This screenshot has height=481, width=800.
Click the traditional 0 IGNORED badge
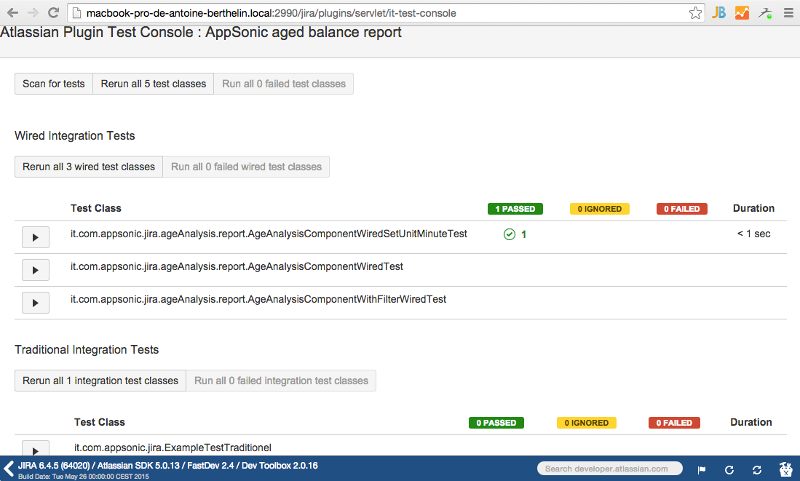[x=586, y=423]
